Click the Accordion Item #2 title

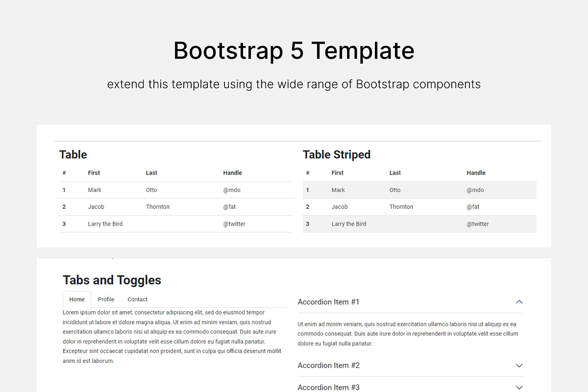329,366
